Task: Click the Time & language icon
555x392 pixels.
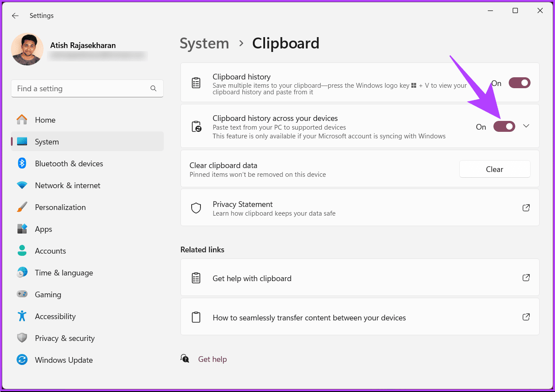Action: point(22,272)
